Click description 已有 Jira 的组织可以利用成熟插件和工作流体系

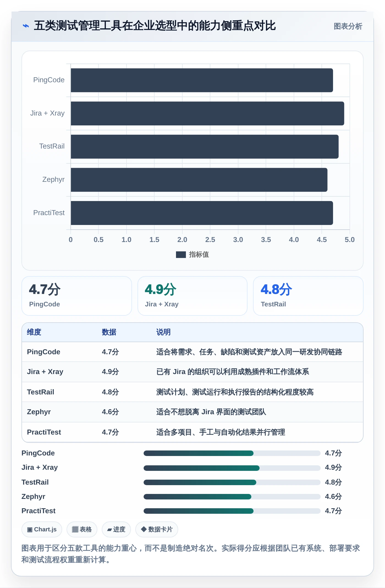233,372
